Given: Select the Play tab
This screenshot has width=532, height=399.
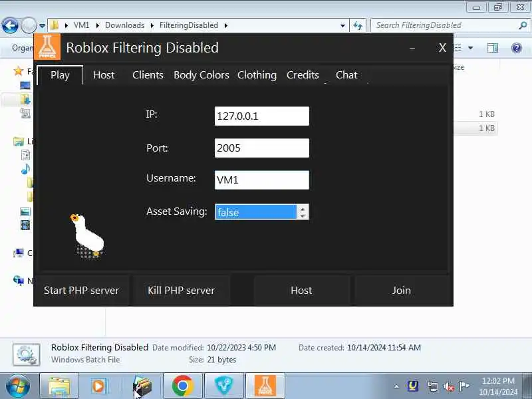Looking at the screenshot, I should coord(60,75).
